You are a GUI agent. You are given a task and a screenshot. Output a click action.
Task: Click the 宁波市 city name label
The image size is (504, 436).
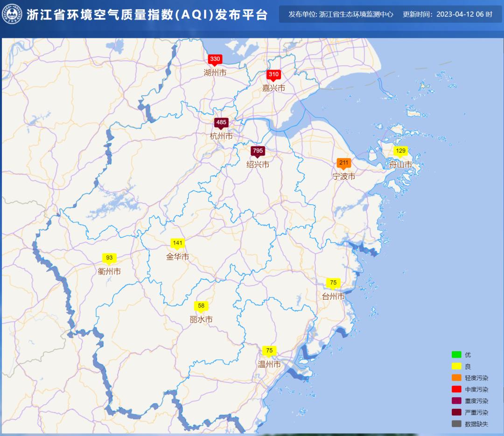344,177
